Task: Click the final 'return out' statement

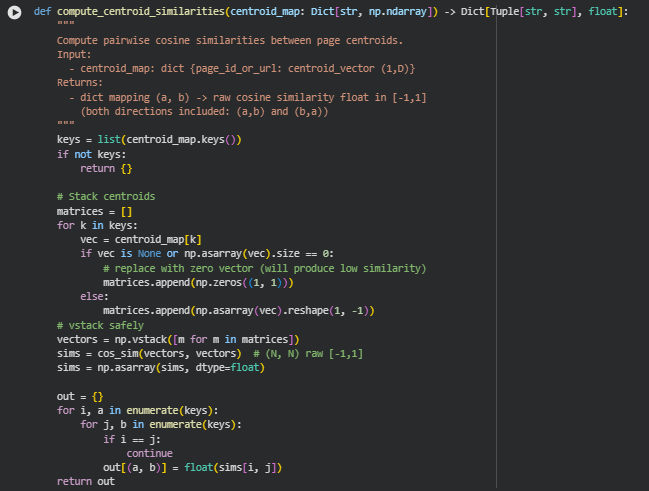Action: pos(86,481)
